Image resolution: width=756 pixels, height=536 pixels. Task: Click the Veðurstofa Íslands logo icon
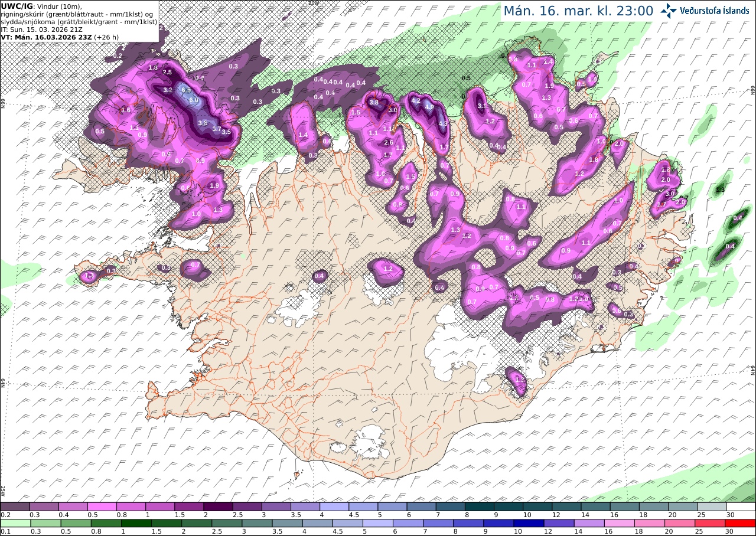668,10
